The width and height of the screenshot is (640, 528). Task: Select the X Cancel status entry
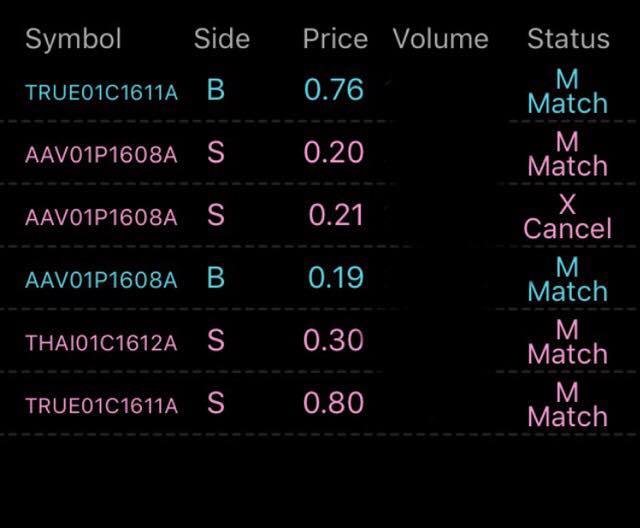pos(567,217)
